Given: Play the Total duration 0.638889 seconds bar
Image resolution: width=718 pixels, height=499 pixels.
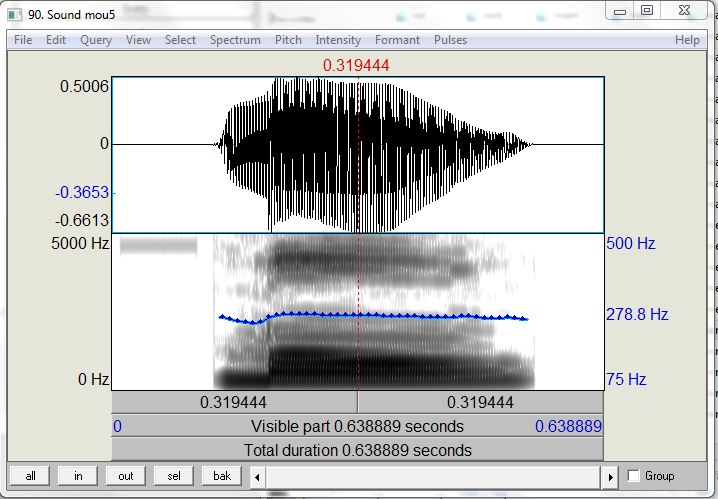Looking at the screenshot, I should coord(358,450).
